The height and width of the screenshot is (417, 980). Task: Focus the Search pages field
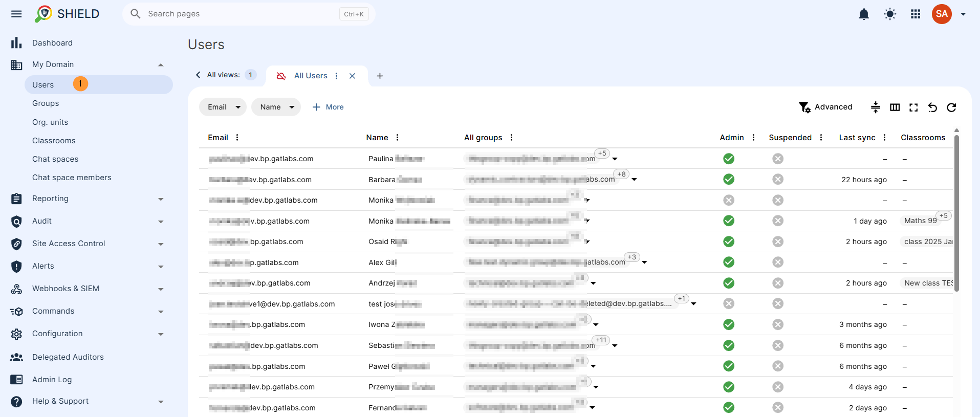pyautogui.click(x=249, y=14)
